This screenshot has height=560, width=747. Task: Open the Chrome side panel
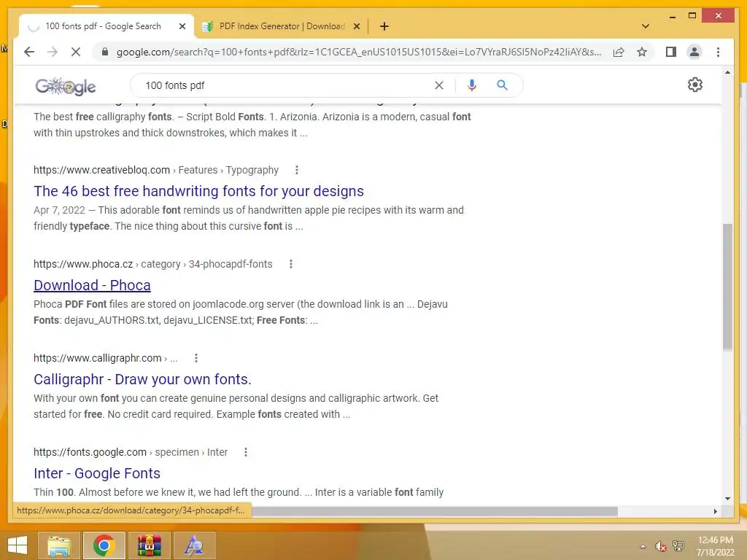tap(671, 52)
